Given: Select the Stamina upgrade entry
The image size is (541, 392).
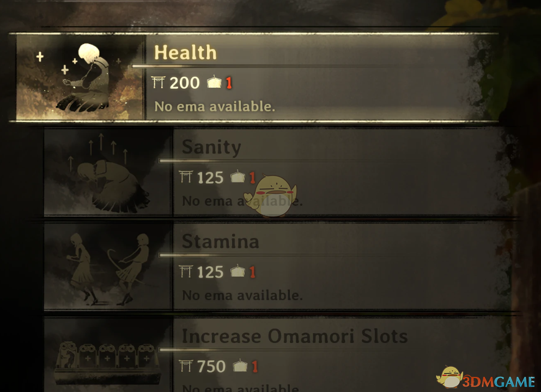Looking at the screenshot, I should click(278, 266).
